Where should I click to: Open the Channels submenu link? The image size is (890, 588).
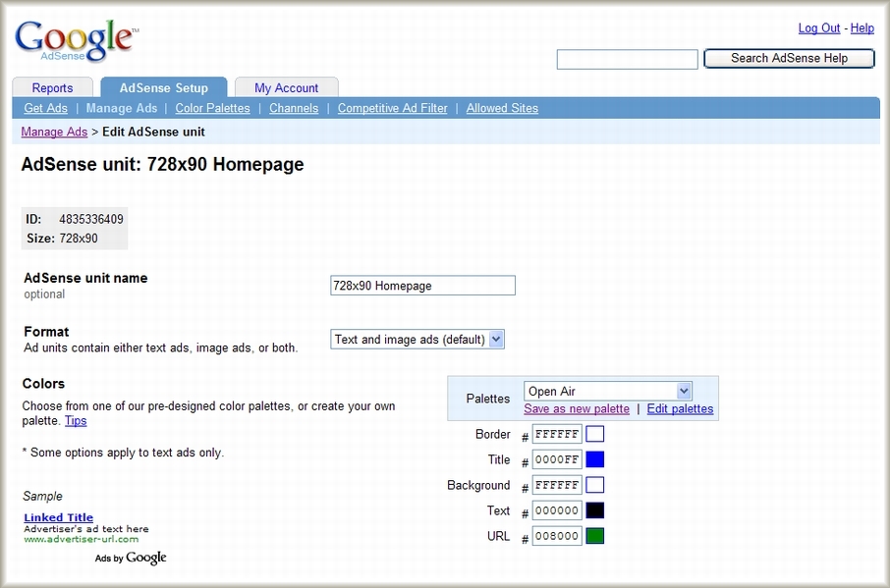(294, 108)
